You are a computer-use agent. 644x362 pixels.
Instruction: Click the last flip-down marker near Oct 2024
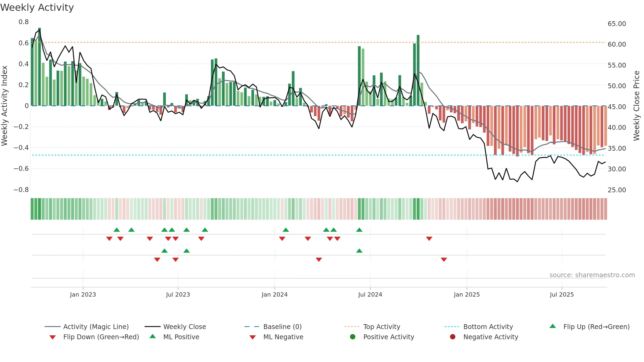pos(429,238)
